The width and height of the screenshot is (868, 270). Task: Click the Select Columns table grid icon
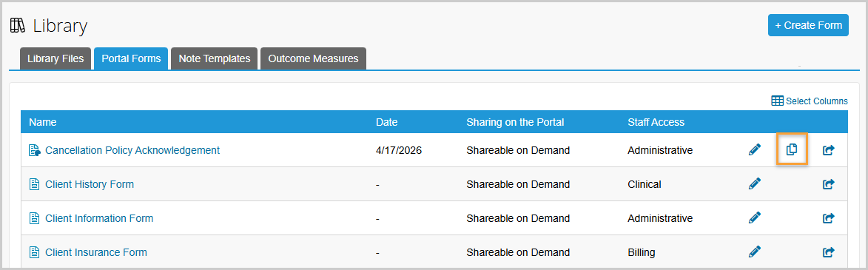[777, 101]
